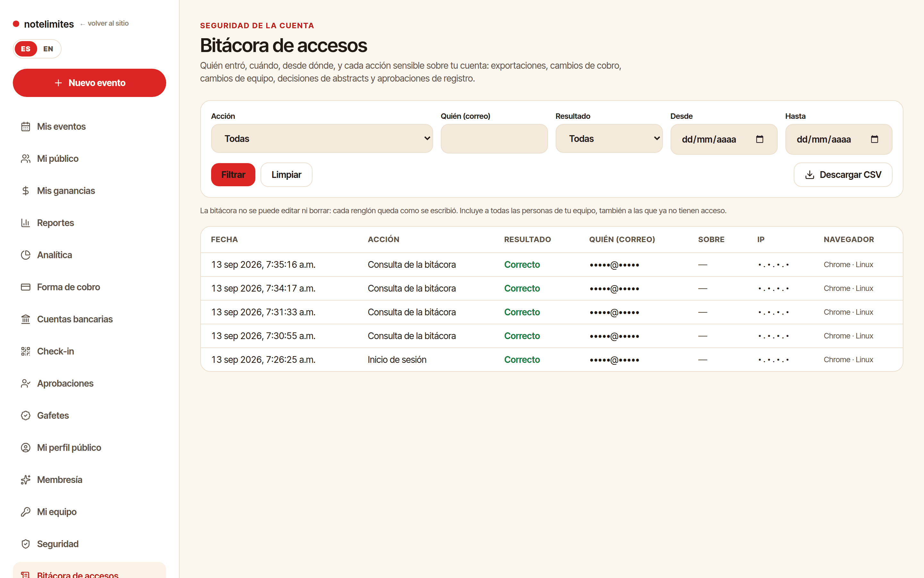Click the Seguridad shield icon
The width and height of the screenshot is (924, 578).
point(26,544)
